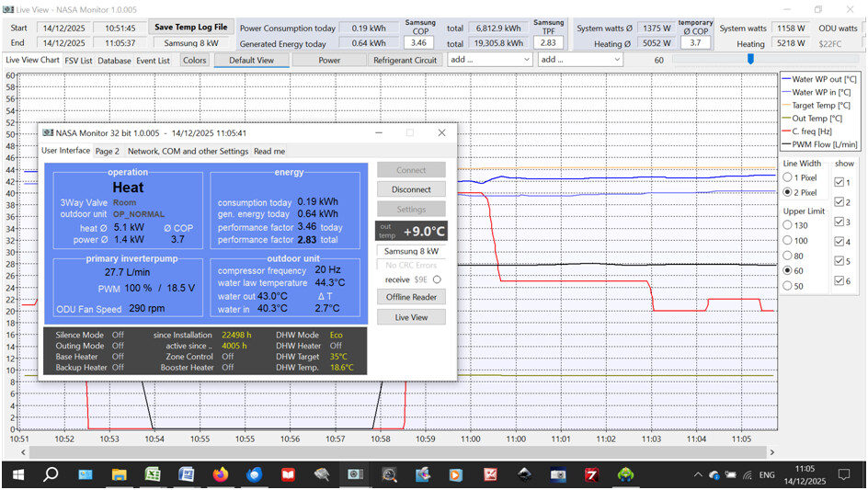Open Excel from the taskbar
This screenshot has width=868, height=490.
click(152, 474)
